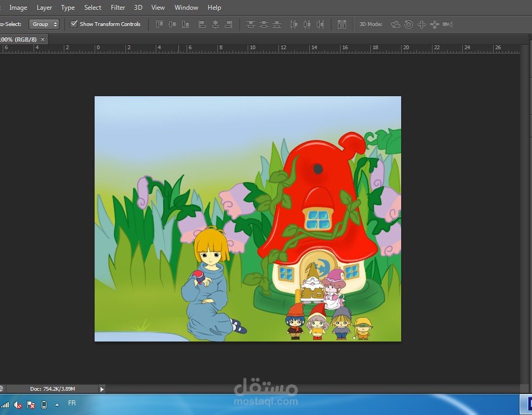Image resolution: width=532 pixels, height=415 pixels.
Task: Open the Help menu
Action: pos(215,8)
